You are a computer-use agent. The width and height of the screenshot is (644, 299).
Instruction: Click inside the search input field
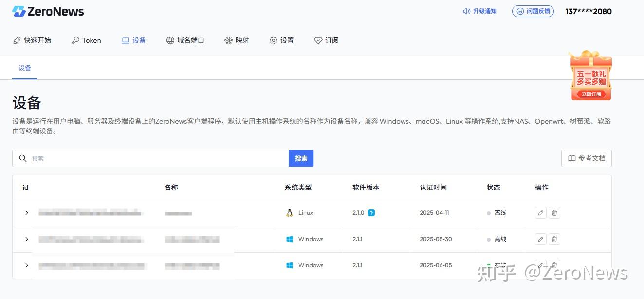(x=146, y=158)
